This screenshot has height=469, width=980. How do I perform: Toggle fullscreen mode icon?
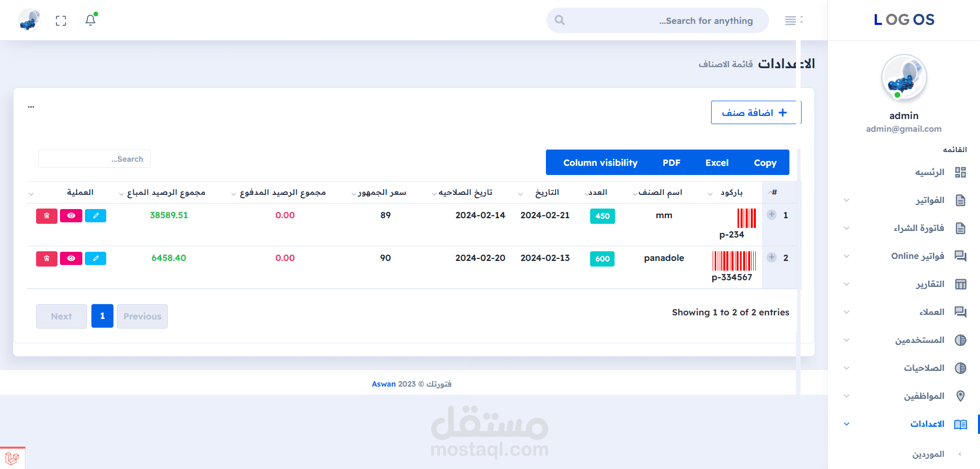pyautogui.click(x=61, y=20)
